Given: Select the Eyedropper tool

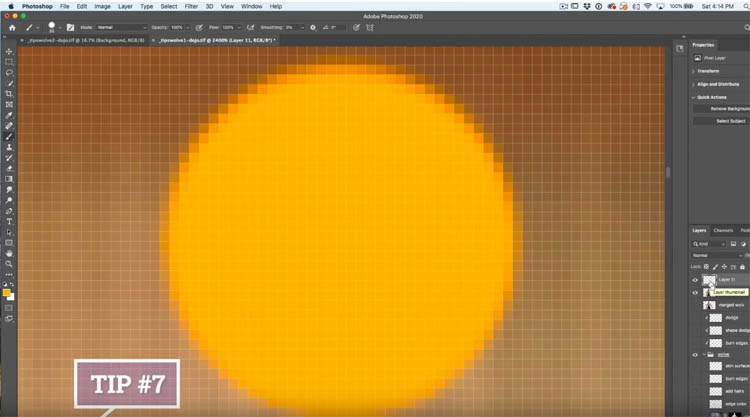Looking at the screenshot, I should [x=9, y=115].
